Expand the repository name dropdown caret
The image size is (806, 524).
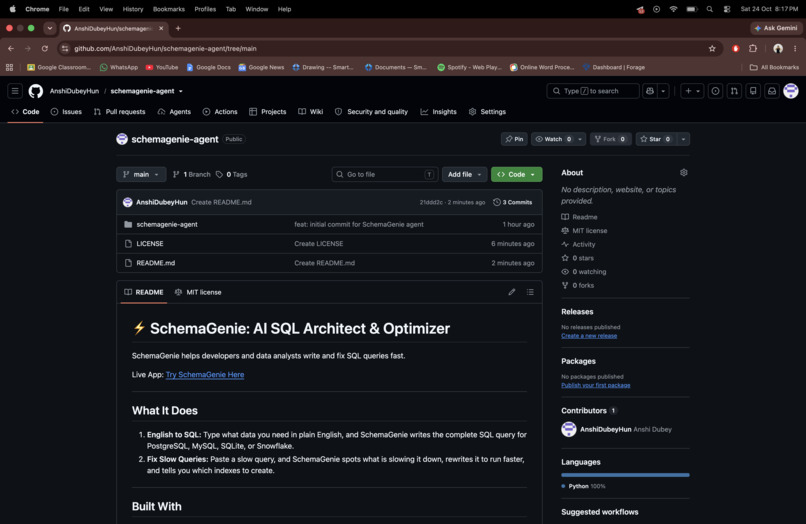tap(180, 92)
